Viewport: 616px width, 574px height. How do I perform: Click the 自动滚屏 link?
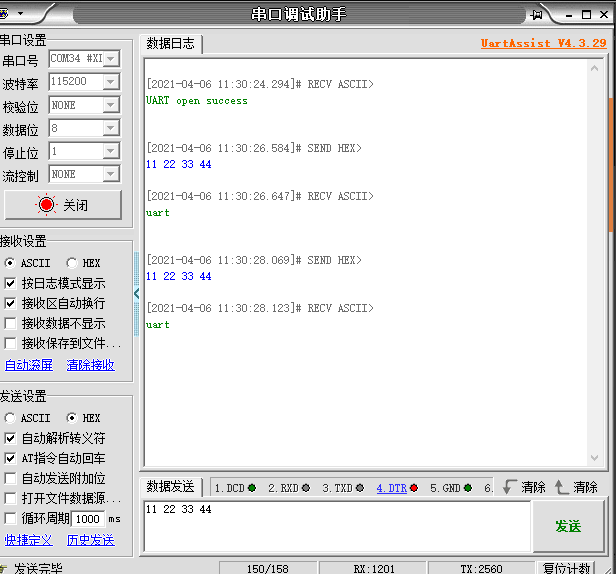[x=29, y=365]
